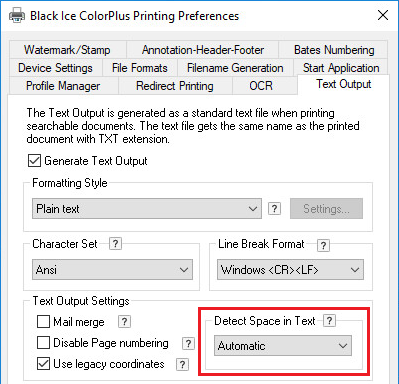Image resolution: width=399 pixels, height=384 pixels.
Task: Click Line Break Format help icon
Action: (x=323, y=245)
